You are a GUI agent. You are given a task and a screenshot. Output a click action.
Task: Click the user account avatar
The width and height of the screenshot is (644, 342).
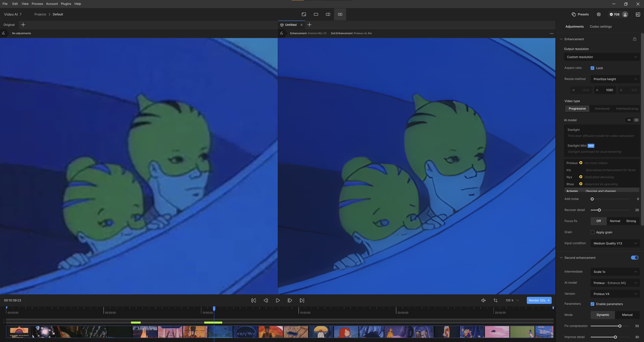(x=625, y=14)
